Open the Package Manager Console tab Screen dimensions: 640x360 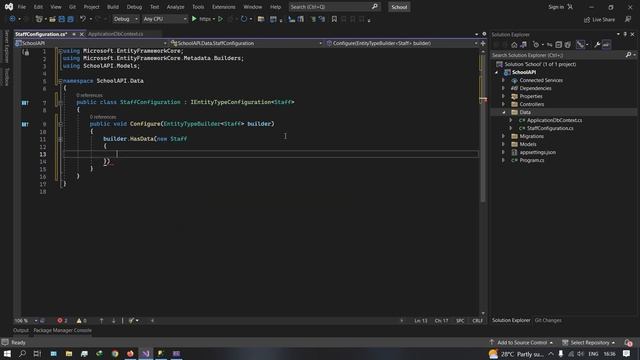point(62,331)
